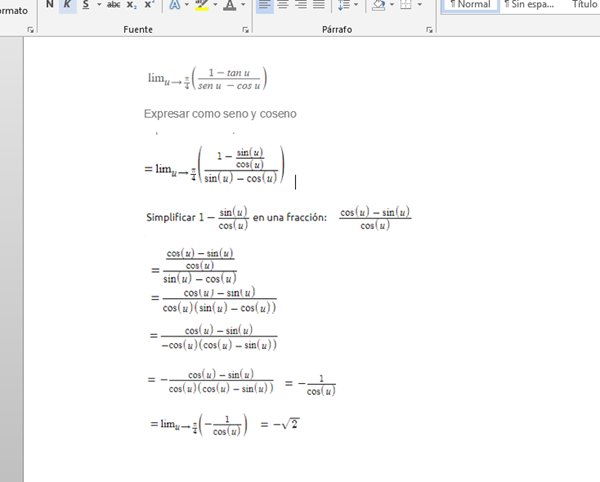Apply the Normal style
Screen dimensions: 600x482
(x=470, y=5)
